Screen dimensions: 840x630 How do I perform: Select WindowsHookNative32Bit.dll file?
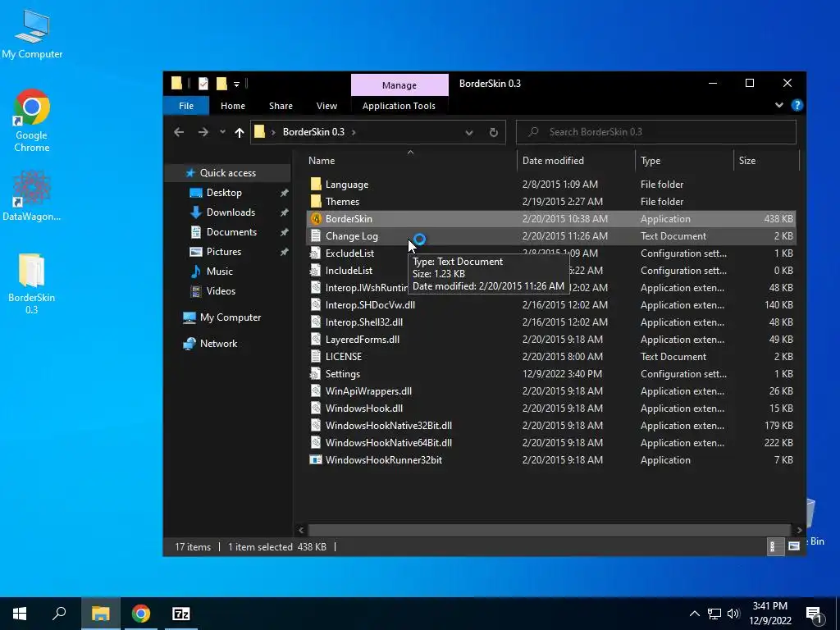[x=550, y=426]
